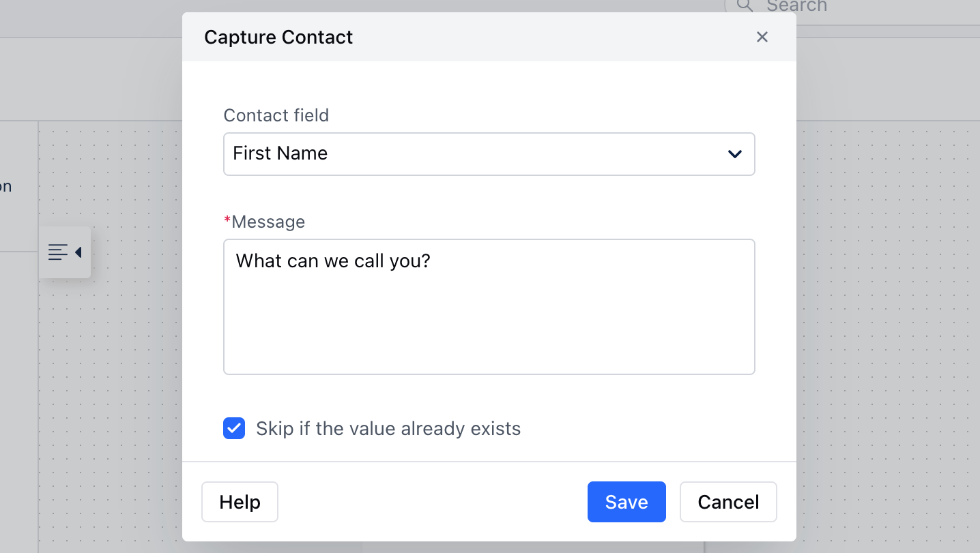Click the magnifier search icon
980x553 pixels.
(x=745, y=5)
